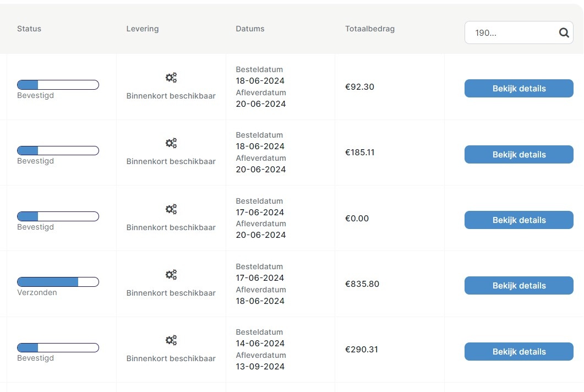View details of the €185.11 order
The width and height of the screenshot is (584, 392).
click(x=518, y=155)
